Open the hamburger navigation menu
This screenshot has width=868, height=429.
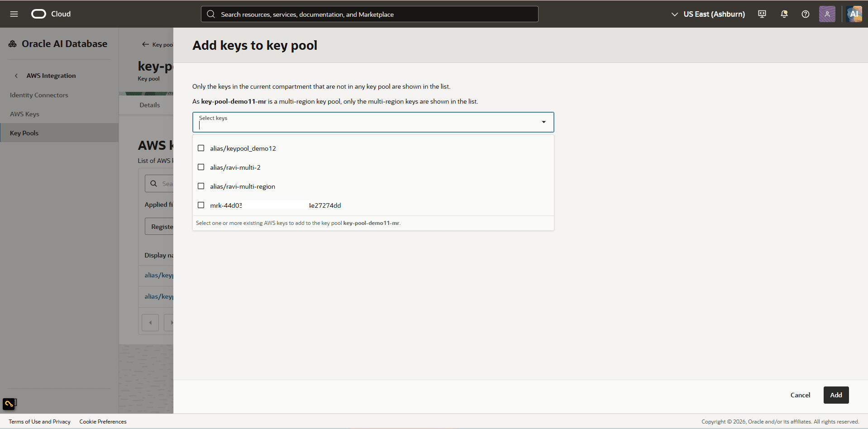click(14, 14)
